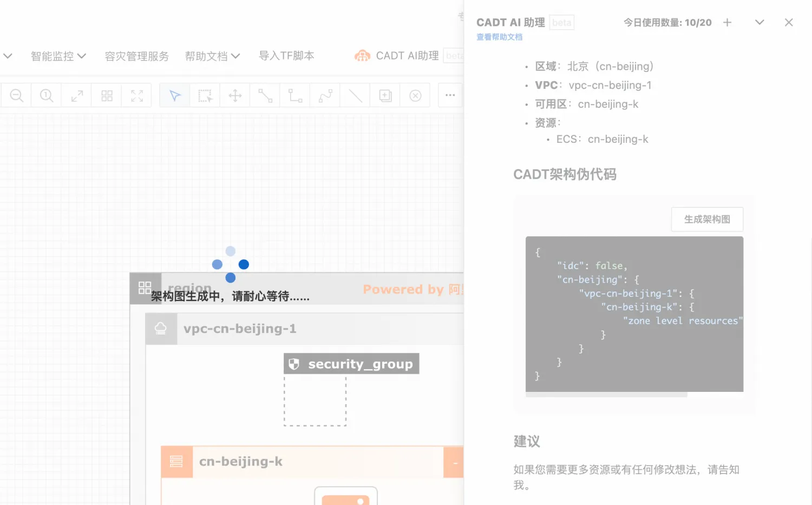This screenshot has width=812, height=505.
Task: Open the 查看帮助文档 link
Action: click(499, 37)
